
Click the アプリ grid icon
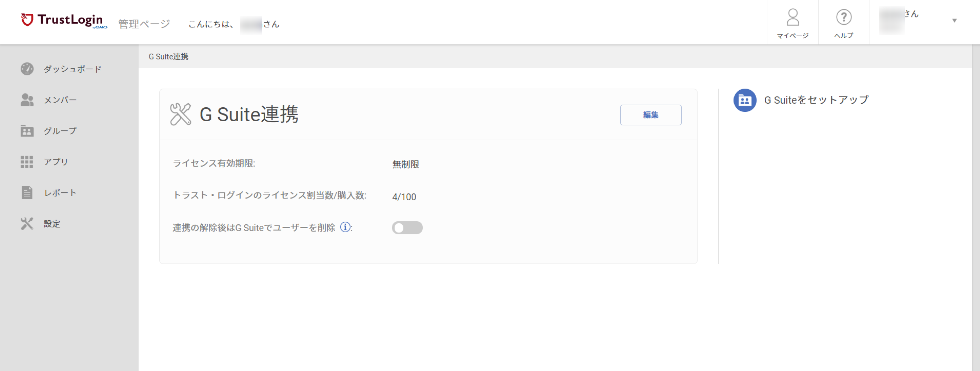27,162
